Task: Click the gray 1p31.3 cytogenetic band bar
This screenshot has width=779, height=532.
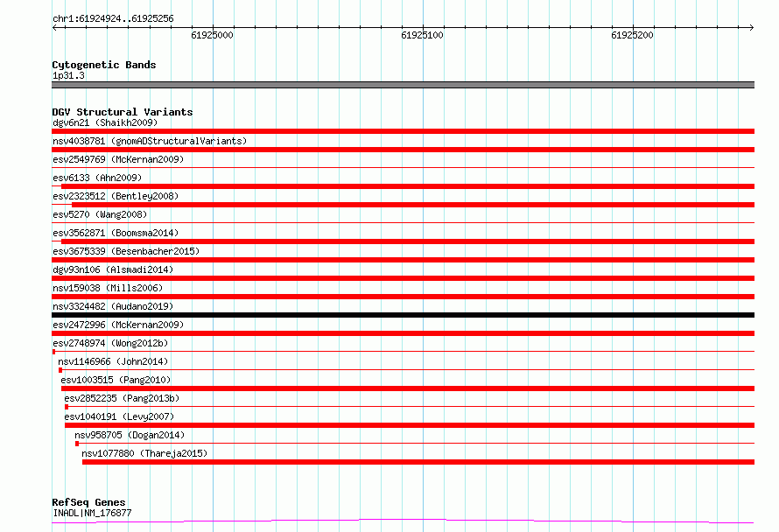Action: click(x=403, y=85)
